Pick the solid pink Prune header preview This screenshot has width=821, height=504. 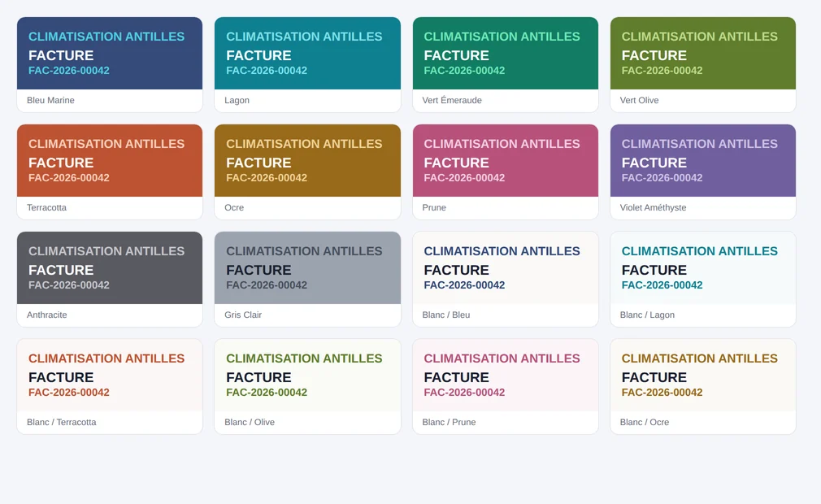506,161
